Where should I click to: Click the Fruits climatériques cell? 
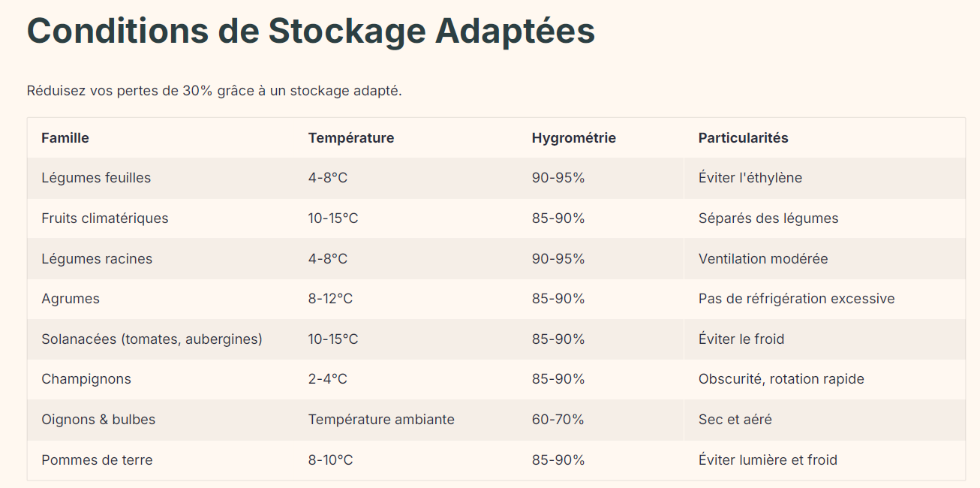pyautogui.click(x=105, y=218)
